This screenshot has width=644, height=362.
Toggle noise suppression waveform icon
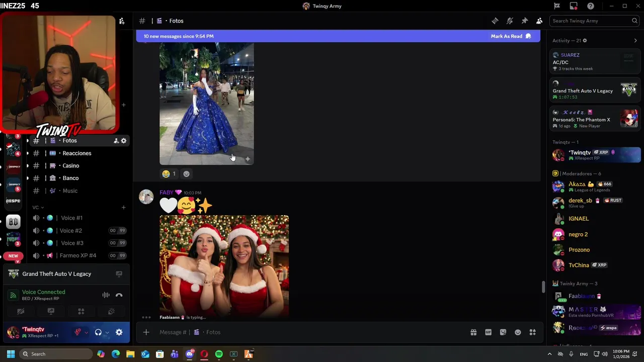pos(106,295)
